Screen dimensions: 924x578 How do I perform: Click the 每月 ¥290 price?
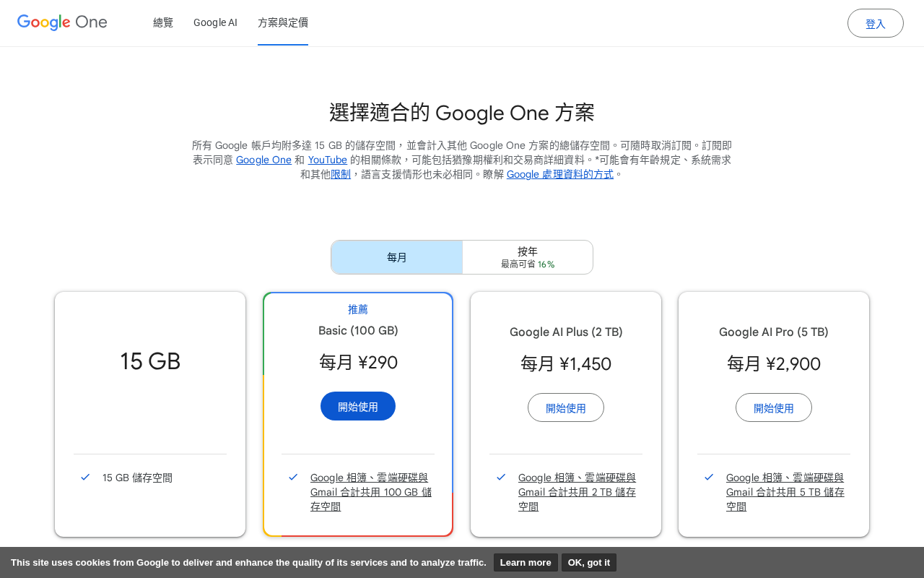(x=358, y=362)
